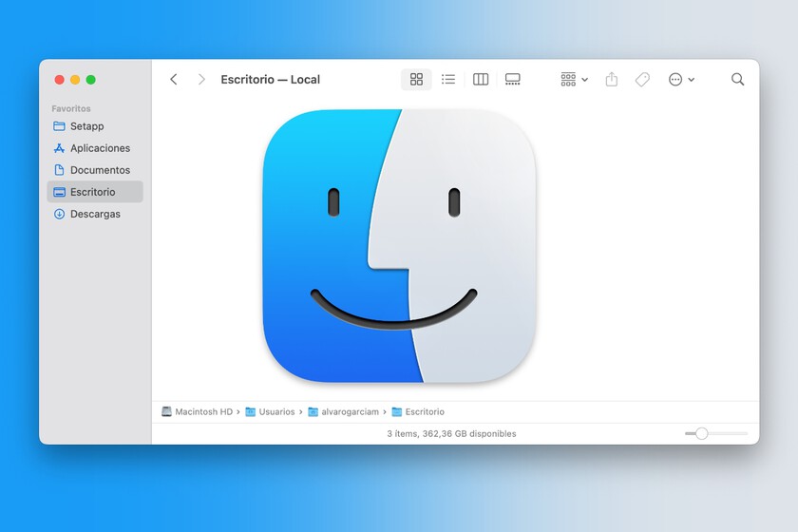
Task: Click the Setapp folder icon
Action: pyautogui.click(x=59, y=126)
